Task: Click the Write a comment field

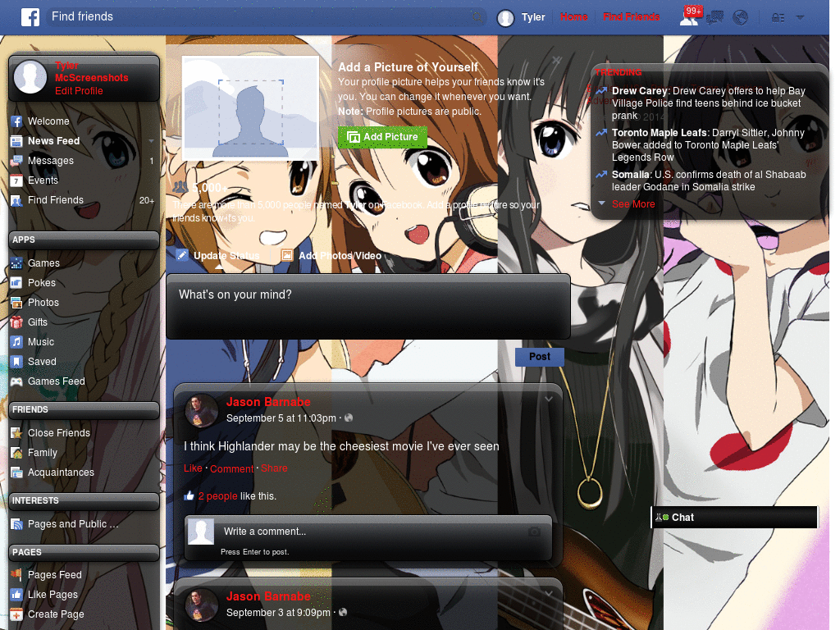Action: (x=368, y=532)
